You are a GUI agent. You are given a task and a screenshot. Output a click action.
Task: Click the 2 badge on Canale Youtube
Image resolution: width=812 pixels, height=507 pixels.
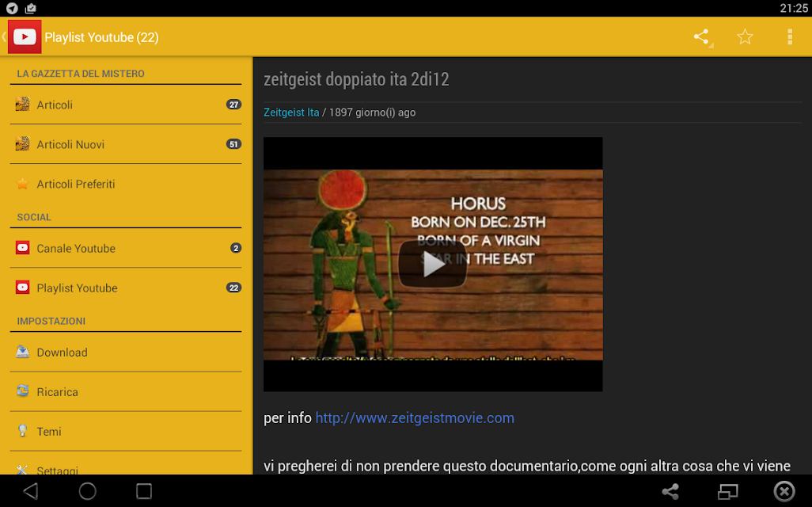coord(236,248)
